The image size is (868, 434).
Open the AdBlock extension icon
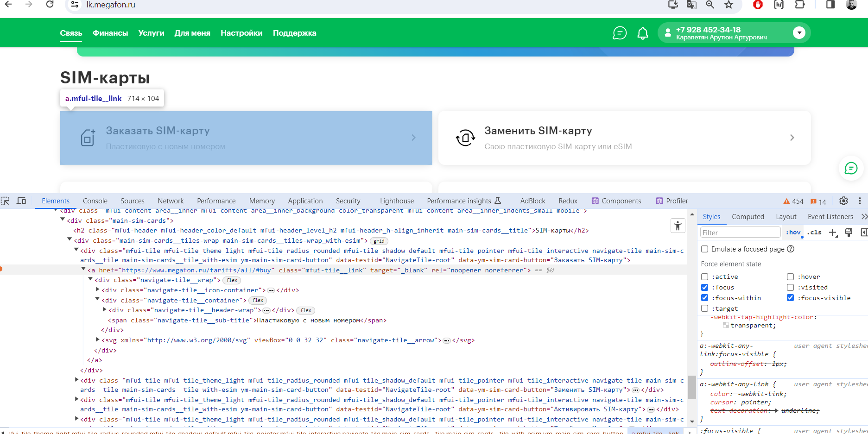click(x=758, y=5)
